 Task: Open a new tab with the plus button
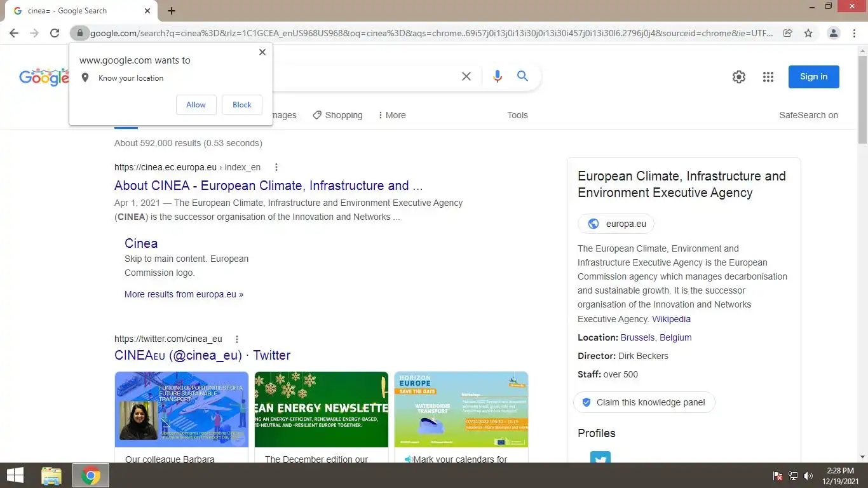[172, 11]
